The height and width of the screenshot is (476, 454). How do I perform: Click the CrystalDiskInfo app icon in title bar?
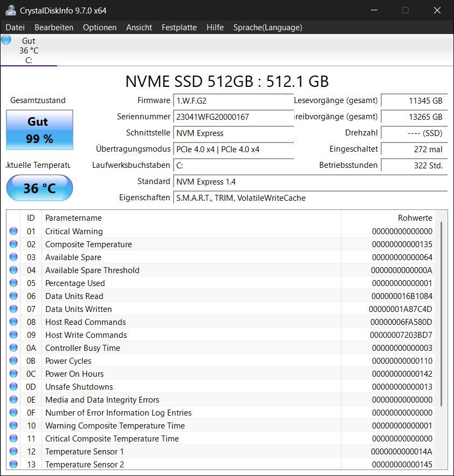tap(10, 11)
